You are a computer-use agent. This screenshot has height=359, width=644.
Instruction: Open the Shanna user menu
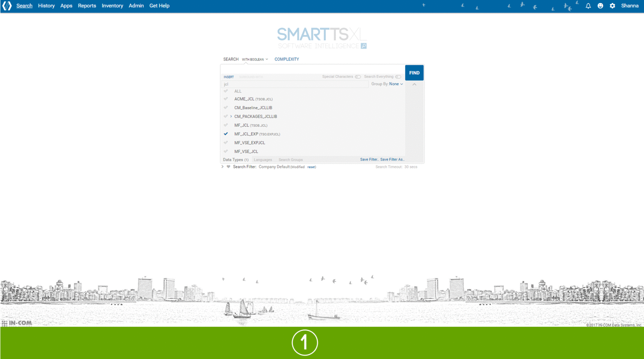tap(630, 6)
